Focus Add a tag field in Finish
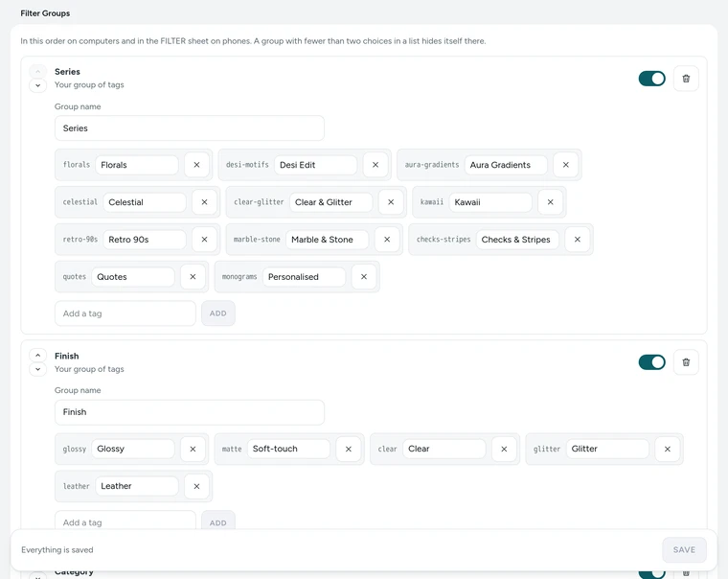 (x=125, y=521)
